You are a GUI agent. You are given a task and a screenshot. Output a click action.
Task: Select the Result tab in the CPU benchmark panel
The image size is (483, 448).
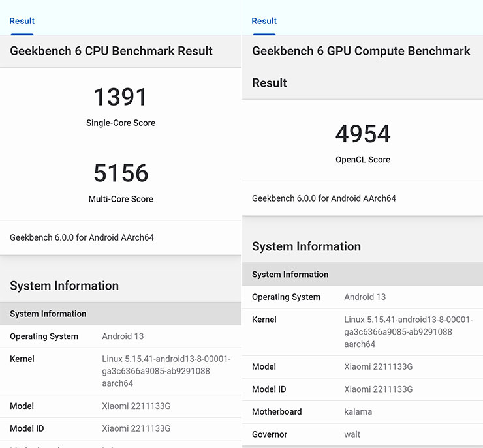(x=22, y=21)
